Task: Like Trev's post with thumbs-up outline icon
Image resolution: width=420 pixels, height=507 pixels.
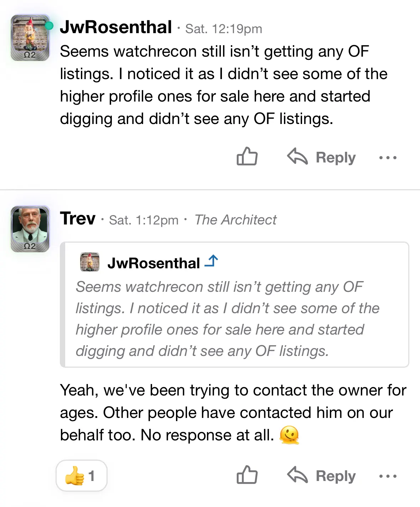Action: click(x=247, y=475)
